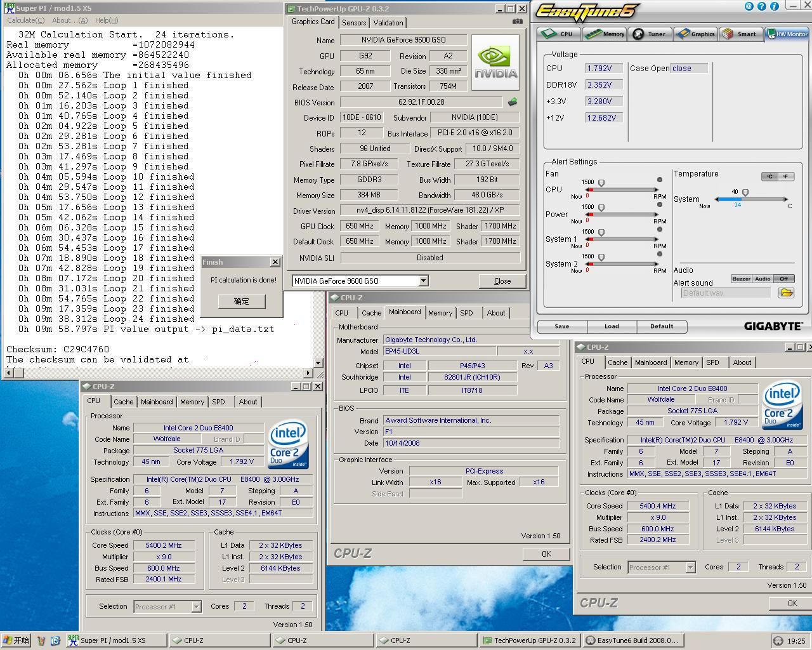812x650 pixels.
Task: Click the CPU fan alert slider handle
Action: click(x=601, y=183)
